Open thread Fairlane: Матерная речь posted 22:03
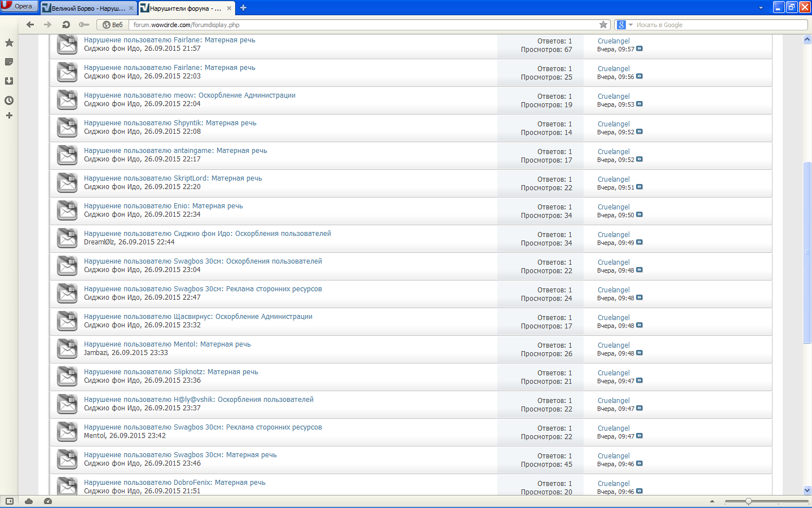The height and width of the screenshot is (508, 812). pyautogui.click(x=170, y=68)
